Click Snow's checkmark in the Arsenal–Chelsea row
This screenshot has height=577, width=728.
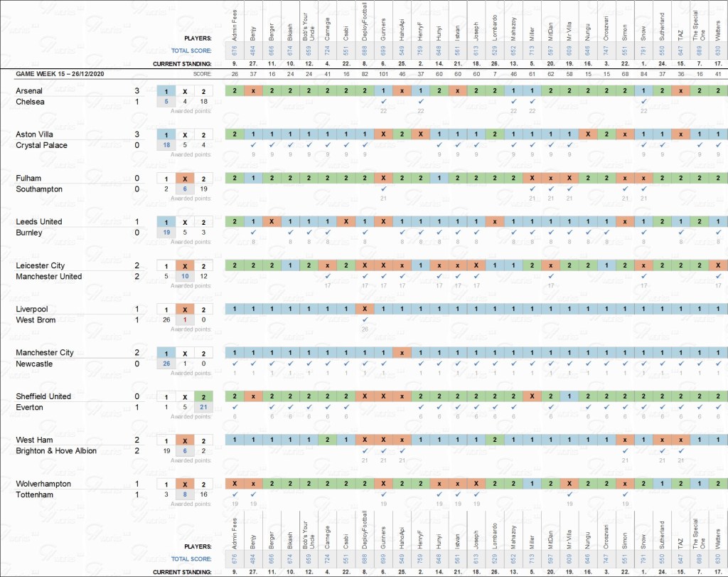pos(643,102)
